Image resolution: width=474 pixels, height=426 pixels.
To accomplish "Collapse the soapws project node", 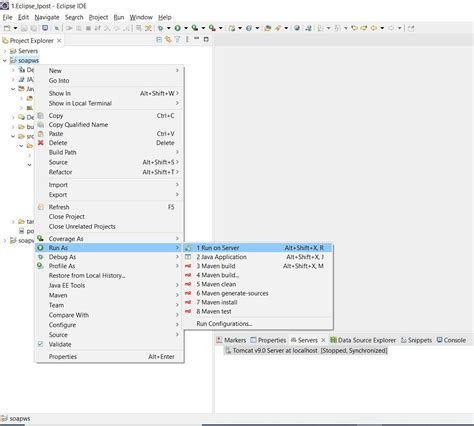I will click(5, 61).
